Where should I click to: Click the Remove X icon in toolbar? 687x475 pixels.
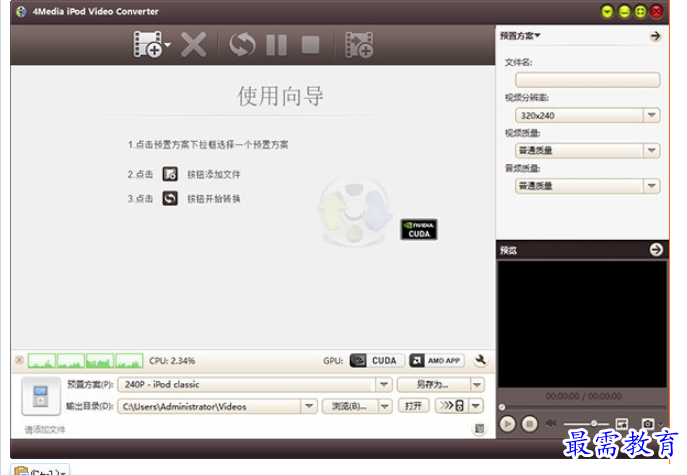[193, 44]
